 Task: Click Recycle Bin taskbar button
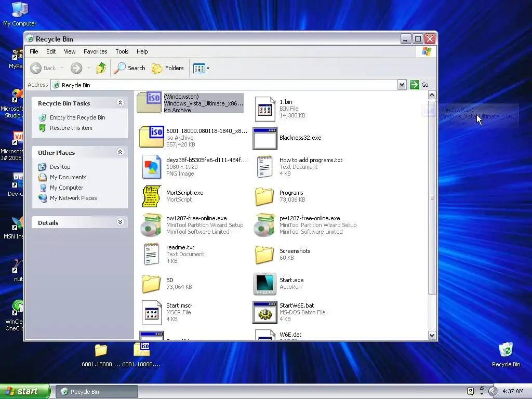(97, 392)
